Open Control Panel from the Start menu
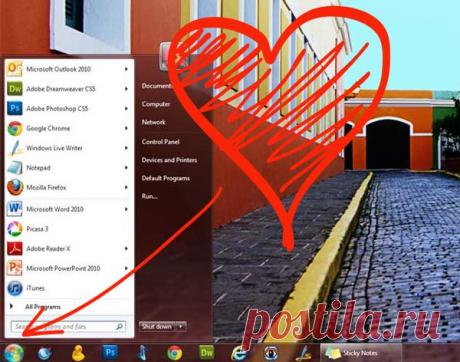 pos(161,142)
